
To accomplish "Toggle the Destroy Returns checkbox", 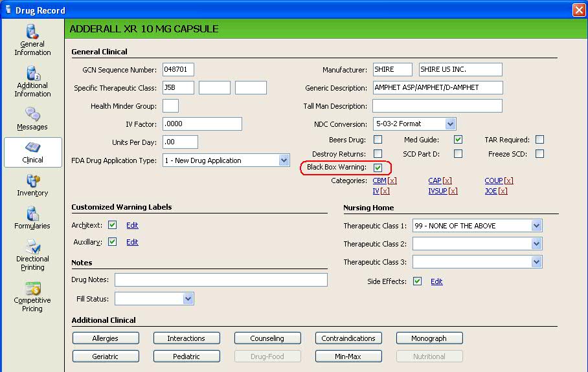I will pos(378,153).
